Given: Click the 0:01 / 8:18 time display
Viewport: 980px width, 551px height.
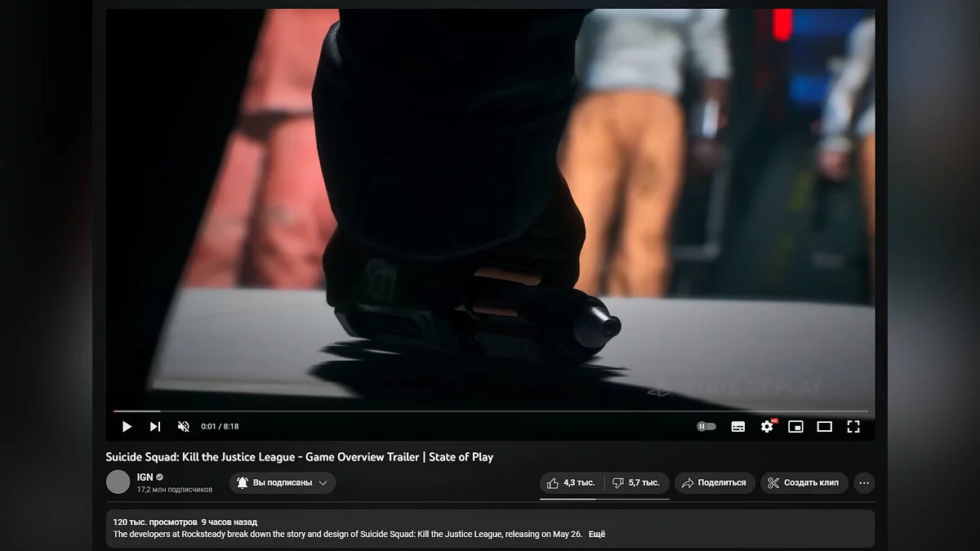Looking at the screenshot, I should tap(220, 426).
